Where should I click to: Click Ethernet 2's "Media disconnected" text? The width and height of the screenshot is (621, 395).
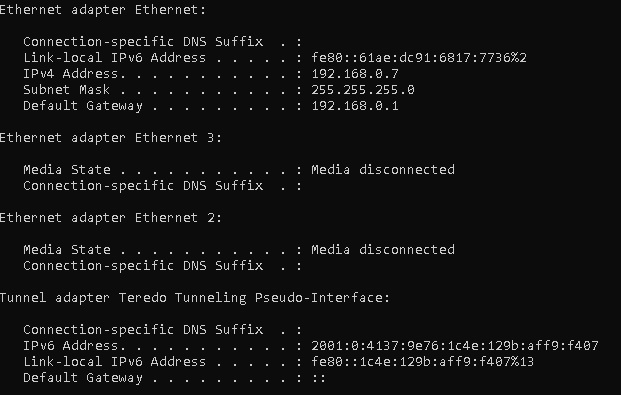click(383, 250)
